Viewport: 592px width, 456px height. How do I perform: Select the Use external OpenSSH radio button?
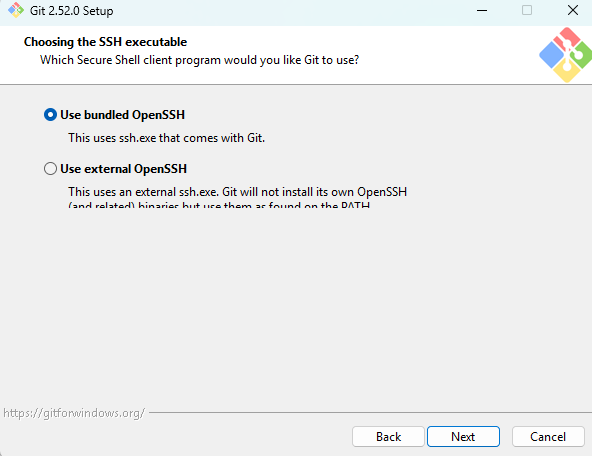coord(50,168)
